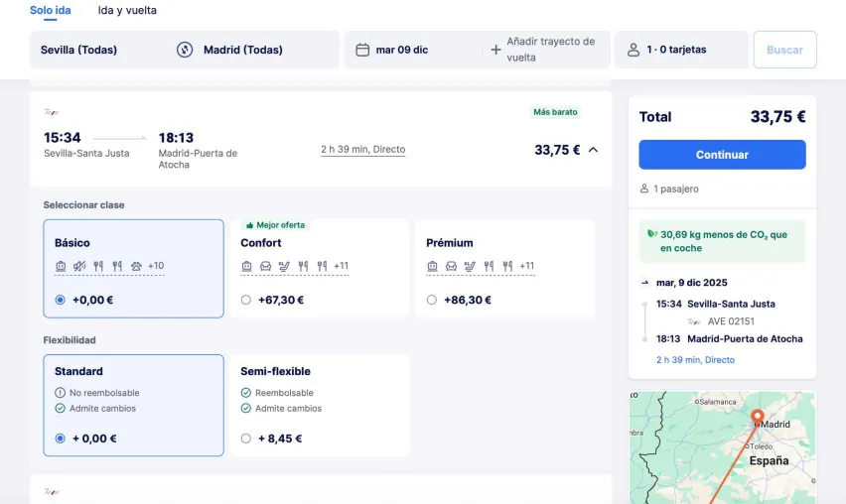This screenshot has width=846, height=504.
Task: Click the luggage icon in Prémium class
Action: click(432, 266)
